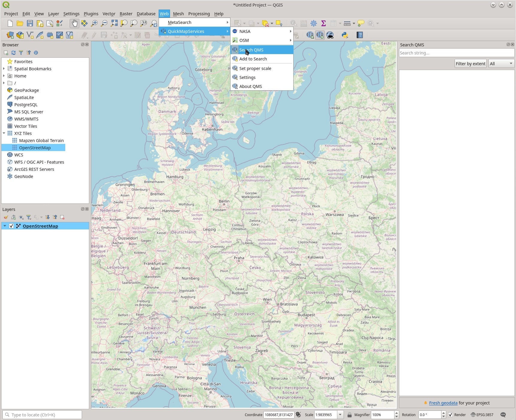Open the Data Source Manager icon
Screen dimensions: 516x420
click(10, 35)
